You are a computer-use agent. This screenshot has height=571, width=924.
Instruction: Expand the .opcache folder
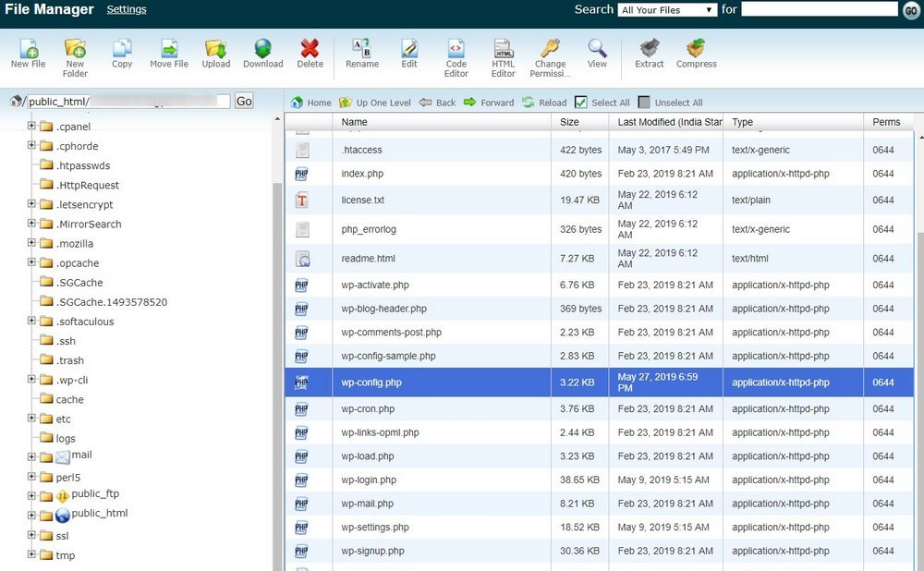pyautogui.click(x=31, y=261)
